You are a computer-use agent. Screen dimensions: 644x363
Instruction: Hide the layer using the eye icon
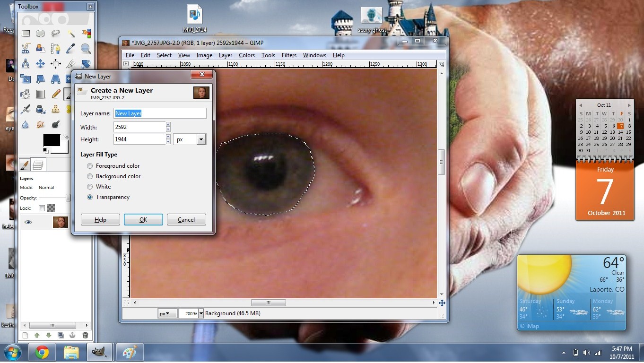pyautogui.click(x=28, y=222)
